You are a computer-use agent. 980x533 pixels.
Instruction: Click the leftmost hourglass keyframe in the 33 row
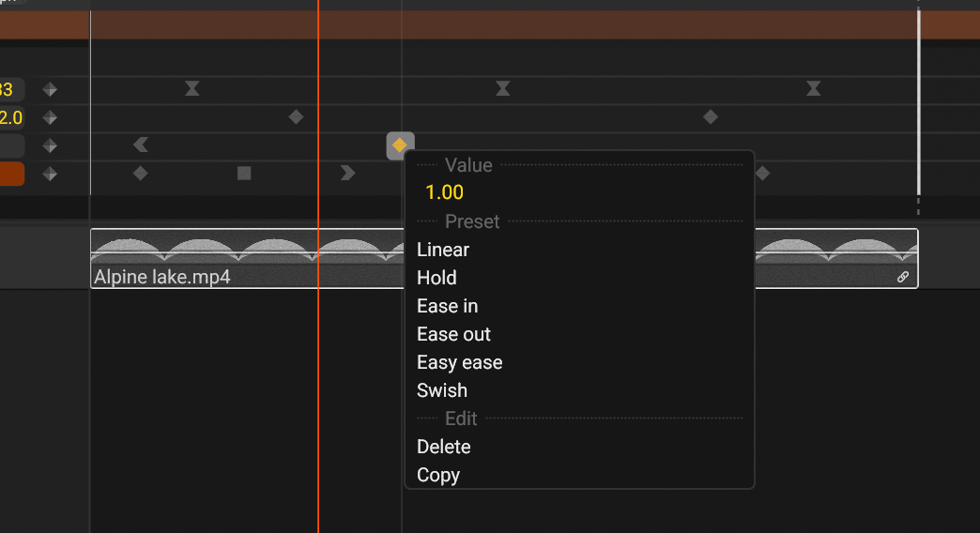tap(191, 89)
